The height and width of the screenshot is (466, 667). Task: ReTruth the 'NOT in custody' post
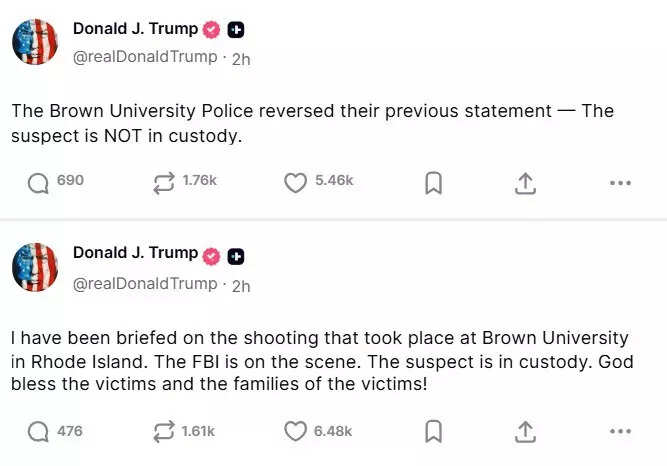pos(161,182)
